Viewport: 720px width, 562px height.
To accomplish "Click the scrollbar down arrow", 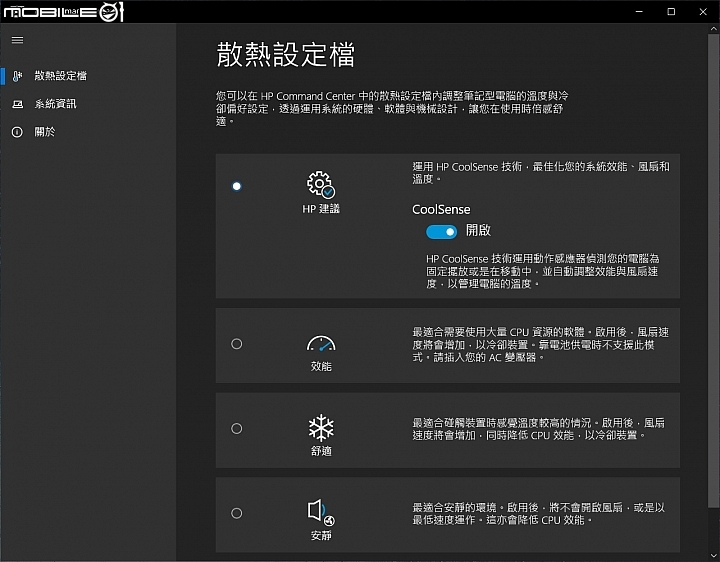I will coord(714,556).
